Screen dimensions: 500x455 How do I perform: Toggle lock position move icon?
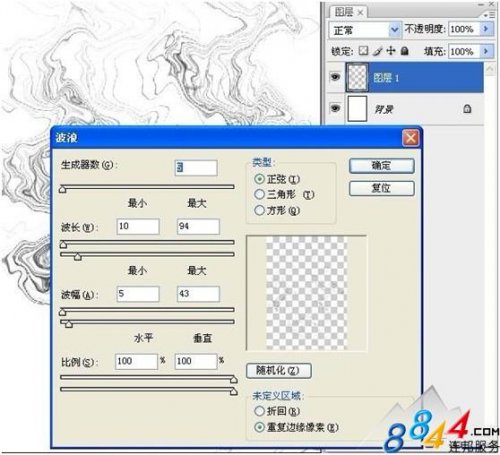point(391,51)
